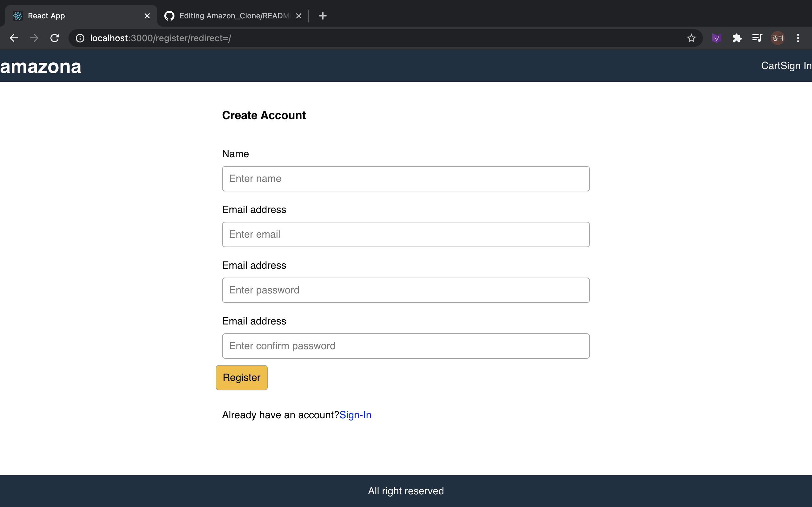
Task: Open the Extensions puzzle piece menu
Action: (x=737, y=38)
